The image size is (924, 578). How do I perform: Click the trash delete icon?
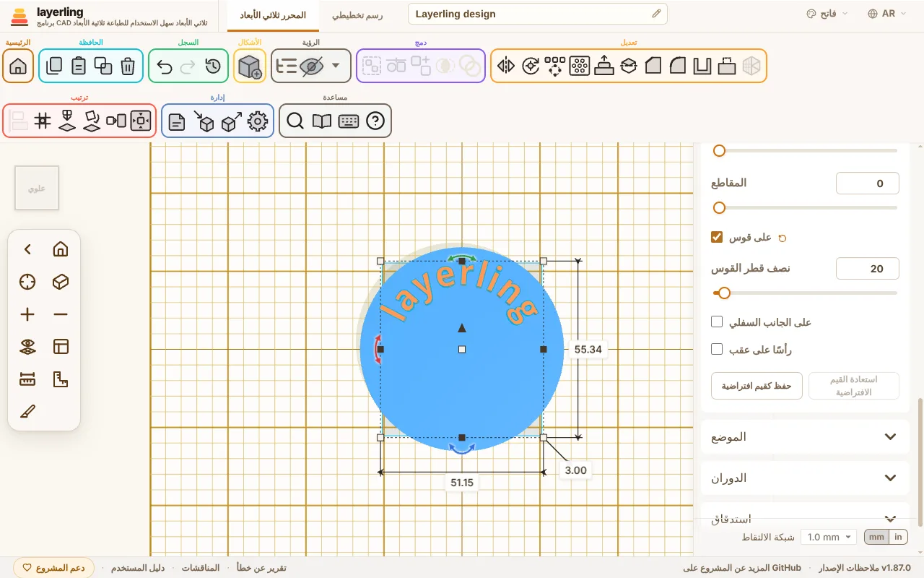128,66
